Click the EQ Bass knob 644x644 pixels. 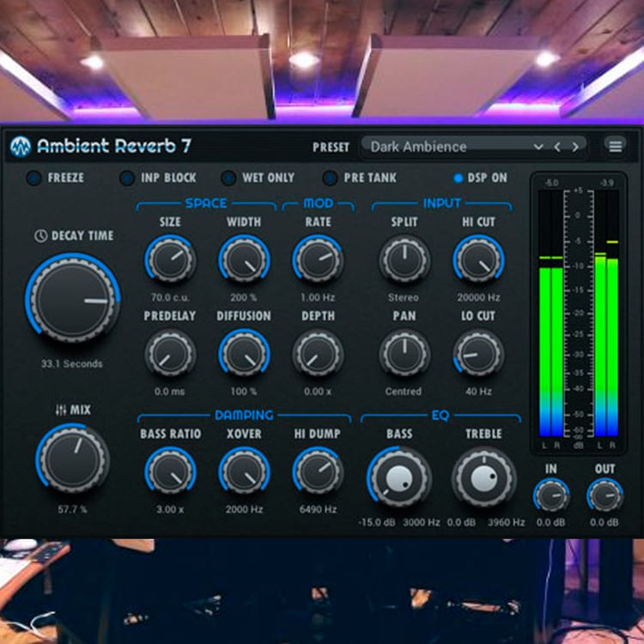pyautogui.click(x=399, y=478)
